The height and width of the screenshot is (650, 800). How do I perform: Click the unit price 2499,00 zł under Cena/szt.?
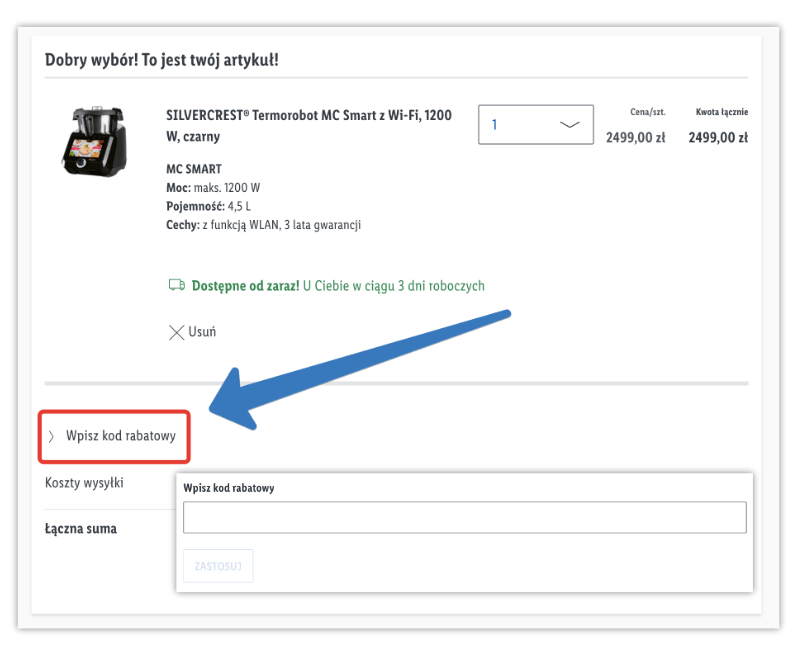click(x=636, y=137)
